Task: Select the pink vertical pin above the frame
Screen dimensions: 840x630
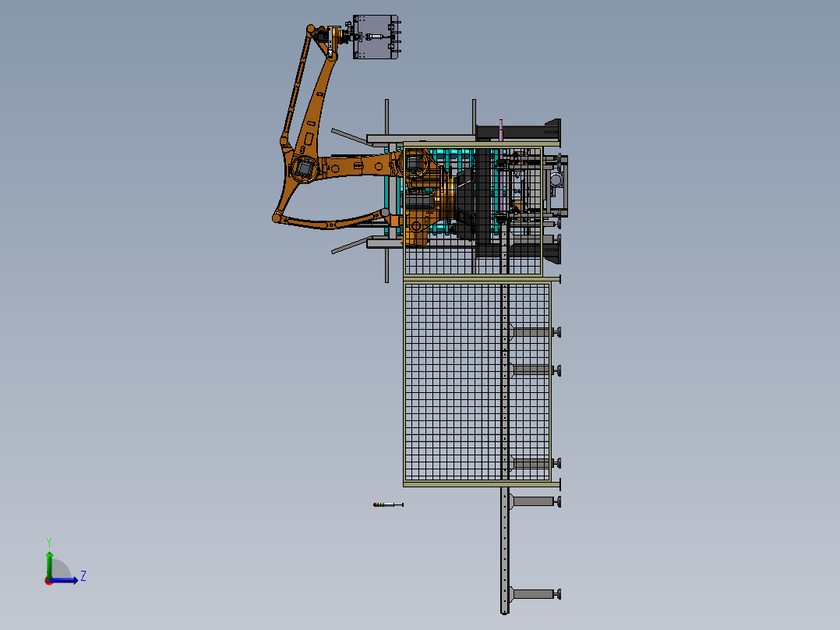Action: pyautogui.click(x=501, y=130)
